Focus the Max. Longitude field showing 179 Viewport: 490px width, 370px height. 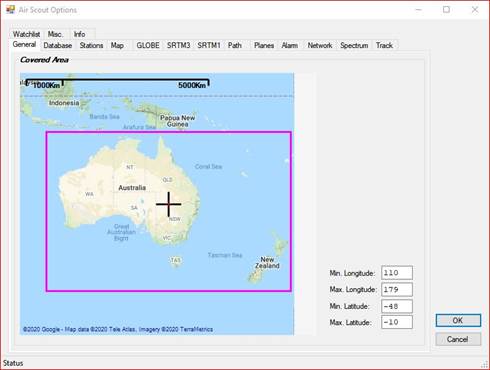pyautogui.click(x=397, y=289)
